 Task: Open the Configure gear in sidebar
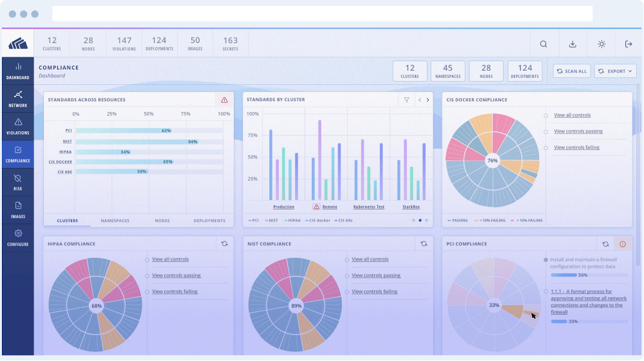(18, 237)
